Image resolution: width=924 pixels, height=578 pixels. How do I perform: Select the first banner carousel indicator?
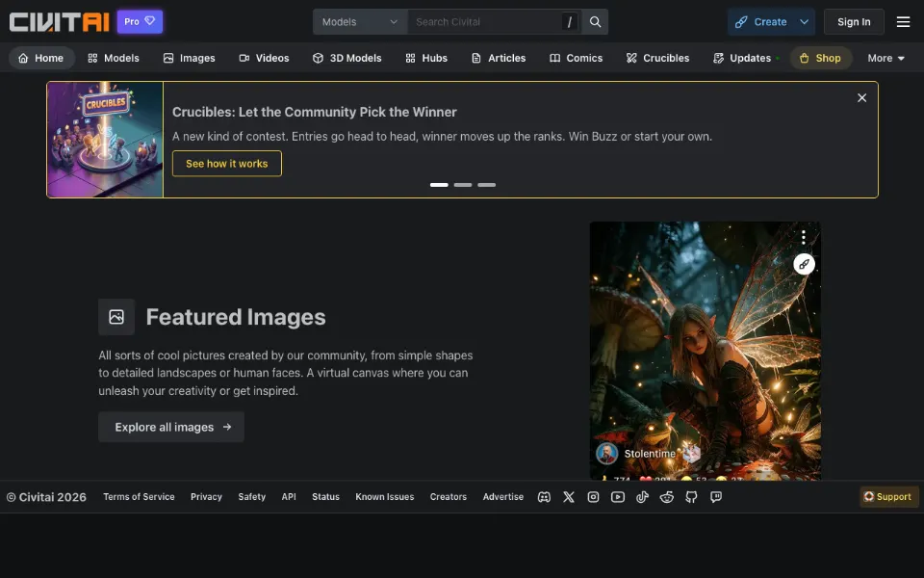coord(439,185)
